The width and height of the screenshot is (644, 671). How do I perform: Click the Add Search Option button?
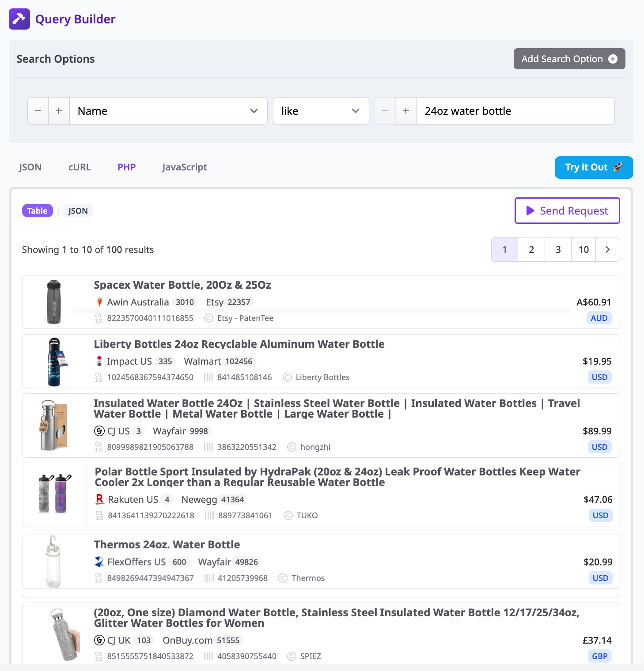[x=569, y=59]
